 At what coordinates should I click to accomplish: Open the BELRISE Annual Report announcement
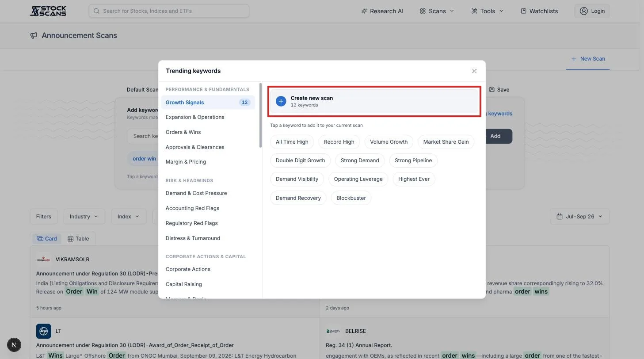pos(359,345)
